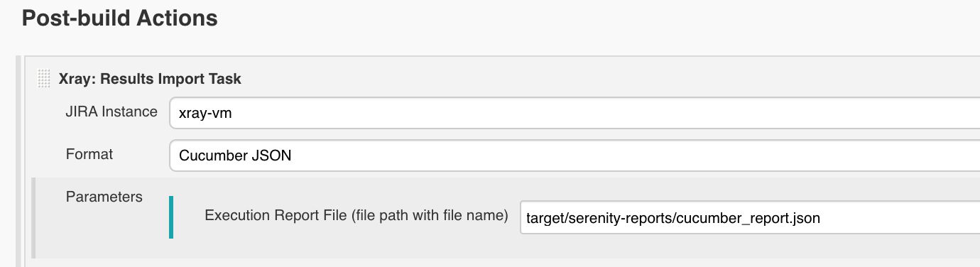Click the gray strip left of Parameters

click(x=34, y=218)
